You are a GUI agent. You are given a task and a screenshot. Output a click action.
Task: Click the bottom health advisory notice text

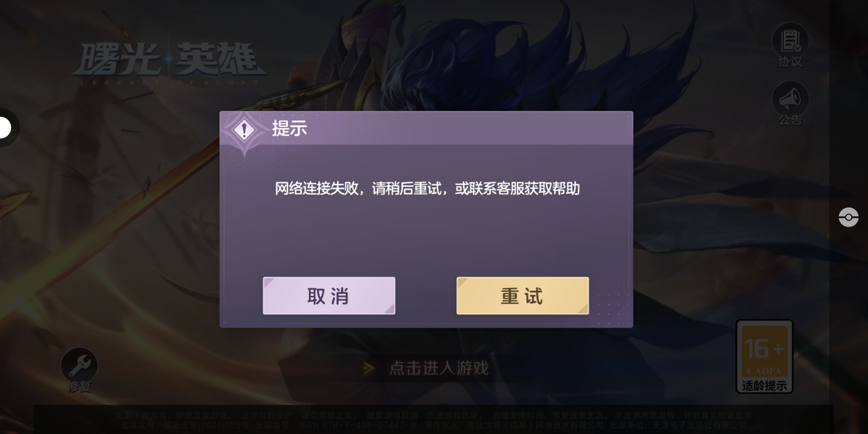click(x=434, y=420)
